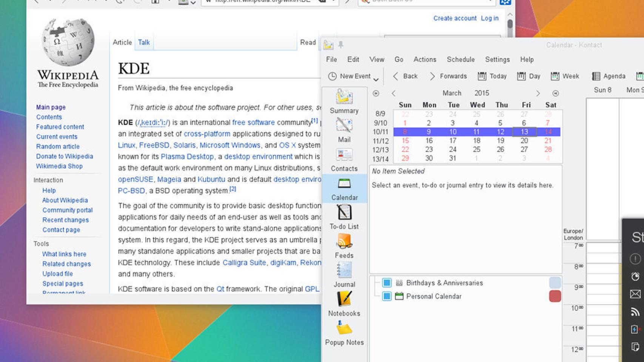Image resolution: width=644 pixels, height=362 pixels.
Task: Follow the Plasma Desktop link
Action: (x=187, y=156)
